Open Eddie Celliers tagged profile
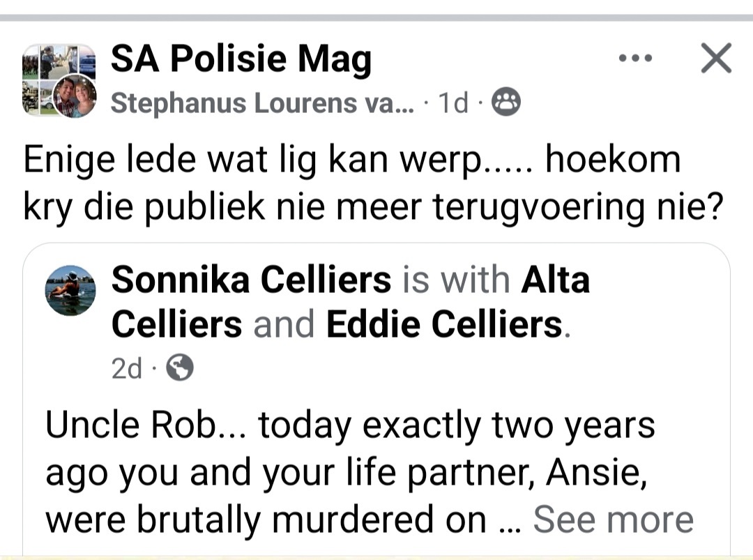753x560 pixels. (x=444, y=324)
